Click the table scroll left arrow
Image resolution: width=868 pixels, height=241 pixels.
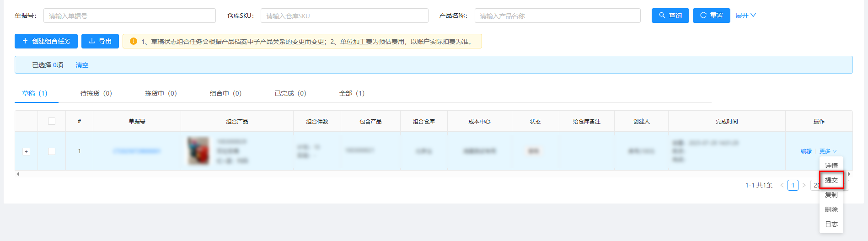[x=18, y=174]
